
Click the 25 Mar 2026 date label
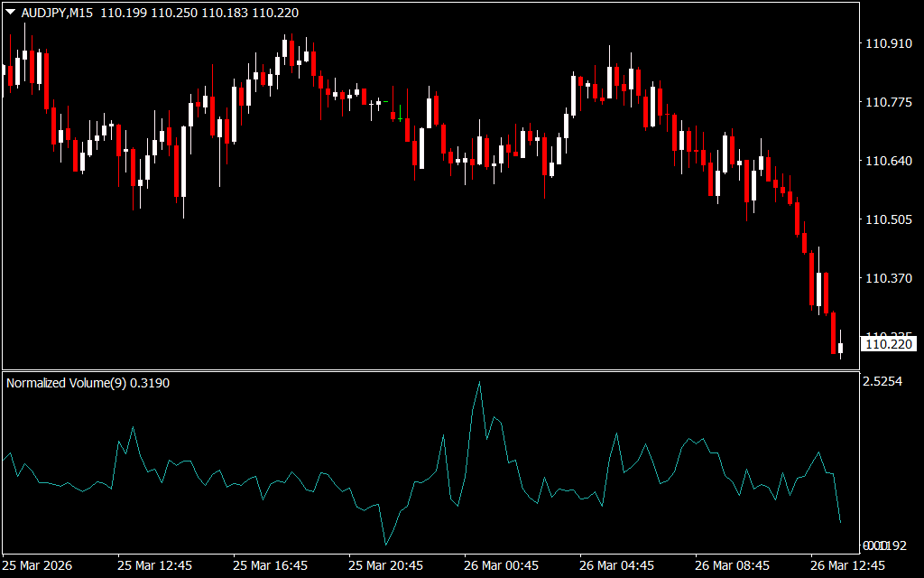(40, 565)
